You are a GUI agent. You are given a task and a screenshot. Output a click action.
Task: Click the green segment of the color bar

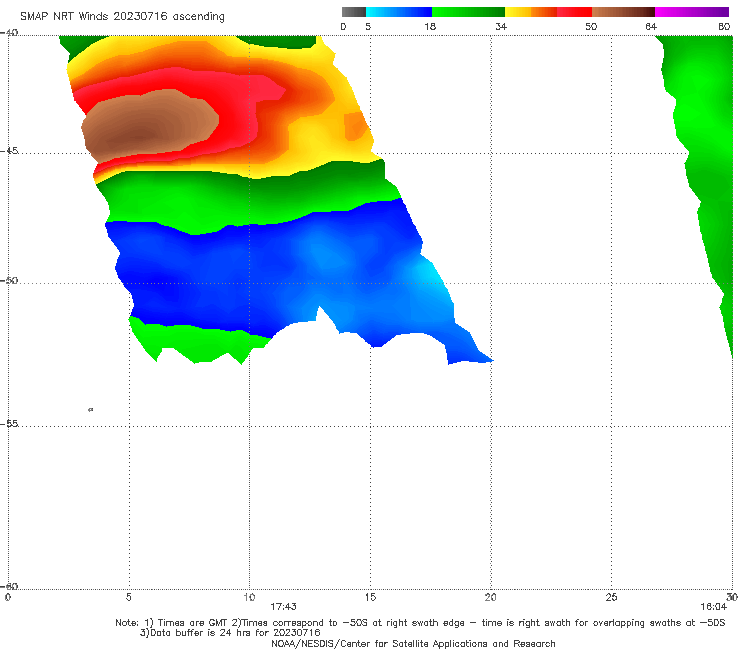468,12
